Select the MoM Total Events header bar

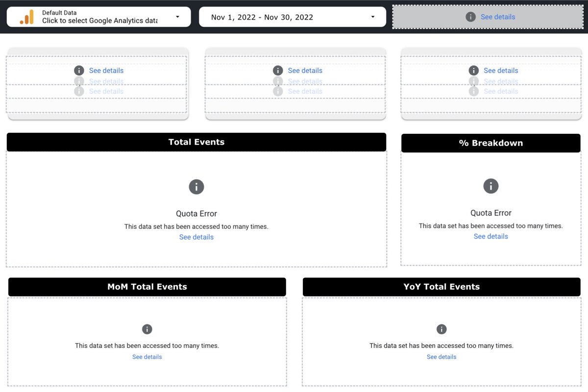pos(147,287)
